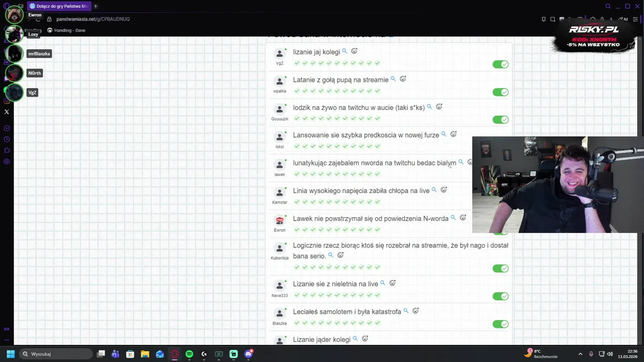644x362 pixels.
Task: Open emoji reaction after 'bana serio.' answer
Action: (341, 255)
